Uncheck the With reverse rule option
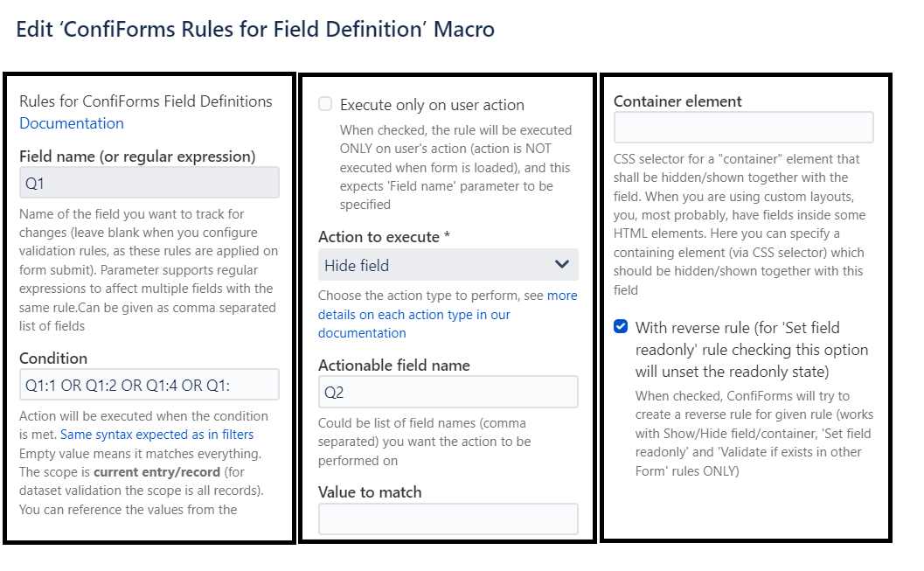 pyautogui.click(x=622, y=326)
